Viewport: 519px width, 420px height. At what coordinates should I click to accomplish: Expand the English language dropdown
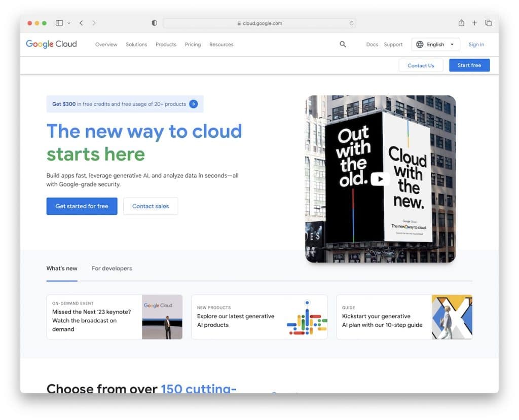pos(435,45)
